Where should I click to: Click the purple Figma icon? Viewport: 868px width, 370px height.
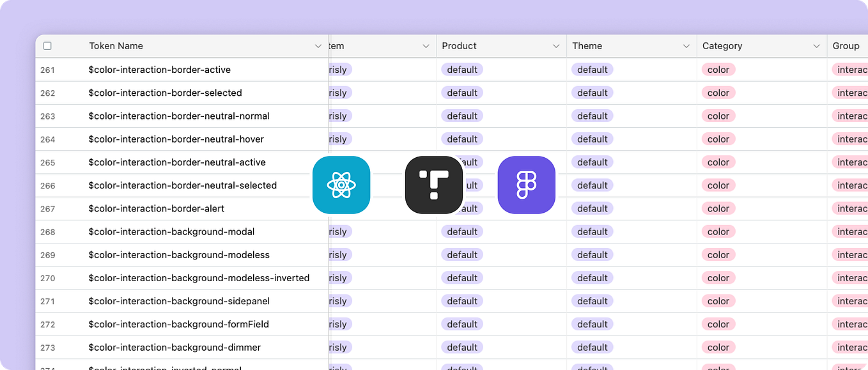(527, 185)
